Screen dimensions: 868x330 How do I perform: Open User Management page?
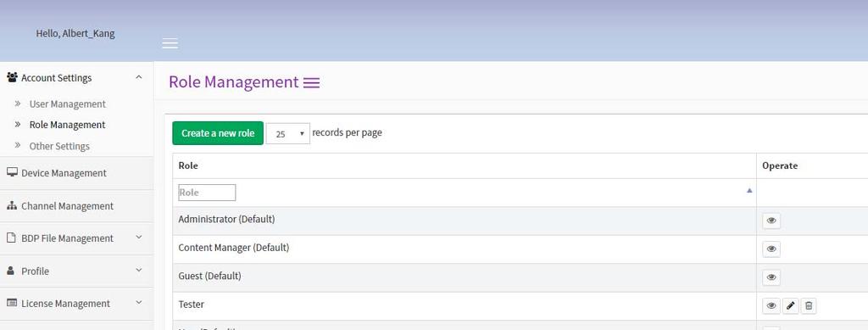pos(68,103)
